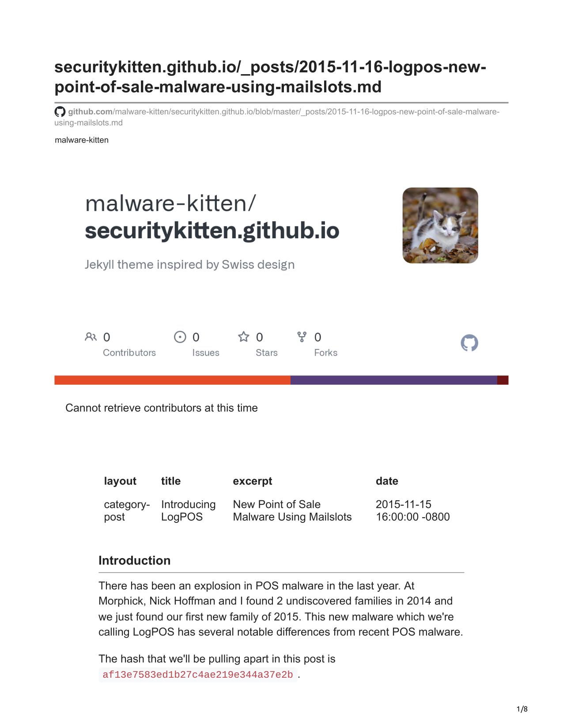The height and width of the screenshot is (728, 563).
Task: Click the GitHub octocat icon in the card
Action: 469,343
